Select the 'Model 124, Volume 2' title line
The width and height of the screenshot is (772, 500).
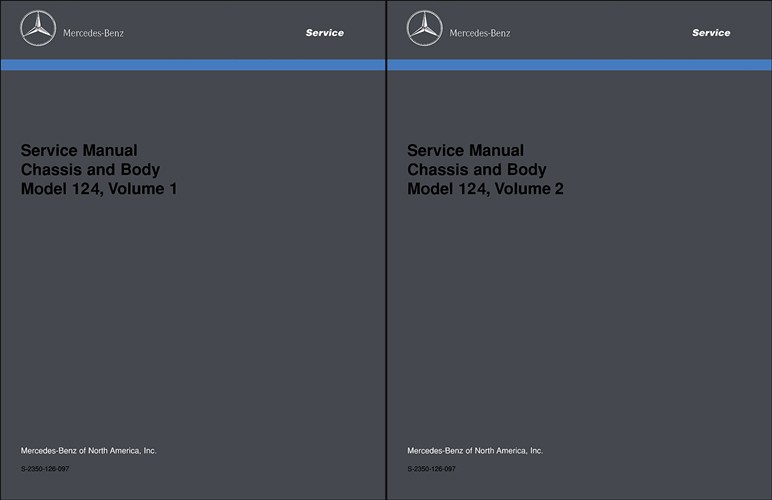coord(485,189)
